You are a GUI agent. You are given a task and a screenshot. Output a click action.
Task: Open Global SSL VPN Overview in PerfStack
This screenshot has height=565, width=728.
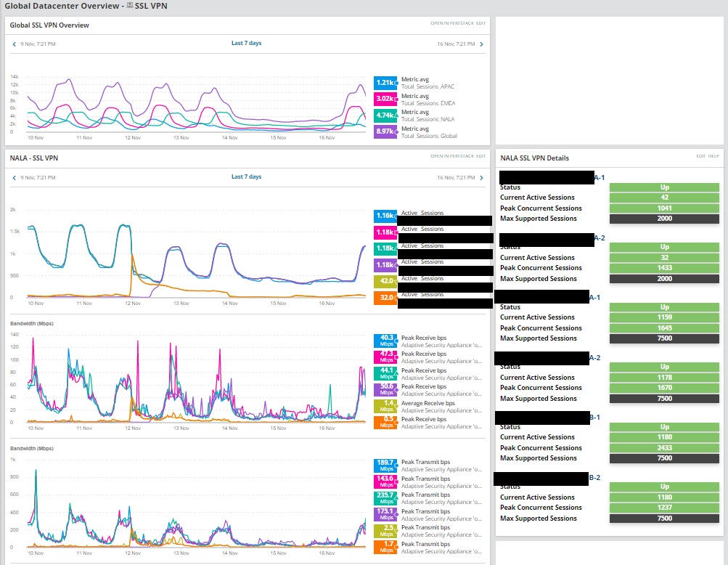(451, 23)
